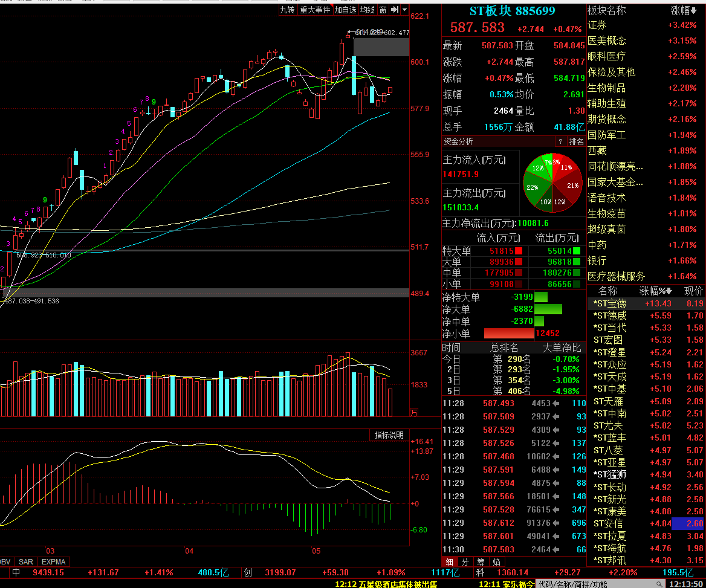This screenshot has width=706, height=588.
Task: Switch to the 焰 tab
Action: tap(497, 562)
